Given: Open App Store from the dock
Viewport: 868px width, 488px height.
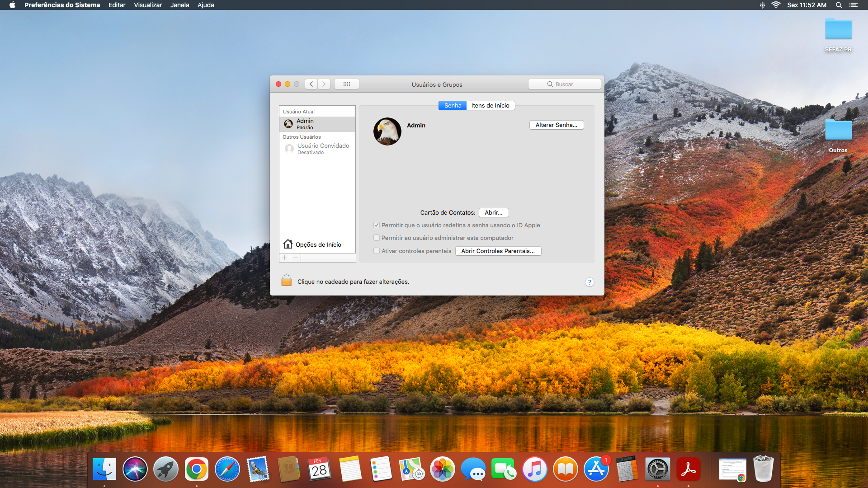Looking at the screenshot, I should point(596,469).
